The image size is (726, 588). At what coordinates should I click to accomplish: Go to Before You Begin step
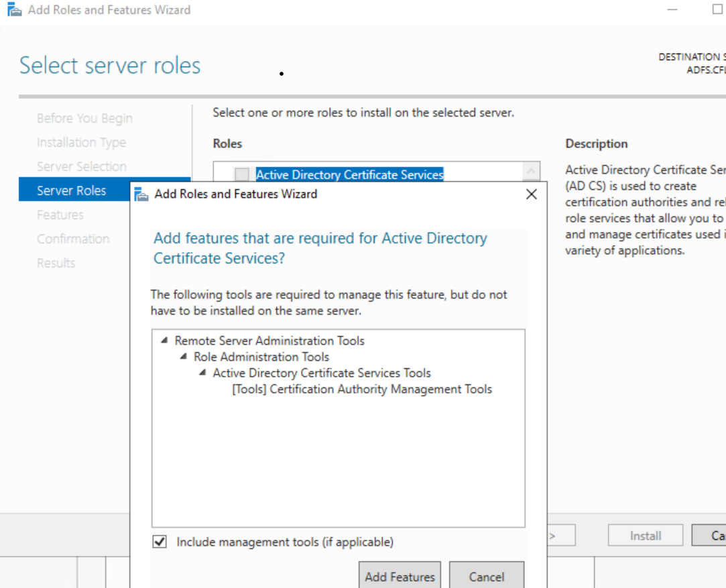point(84,119)
